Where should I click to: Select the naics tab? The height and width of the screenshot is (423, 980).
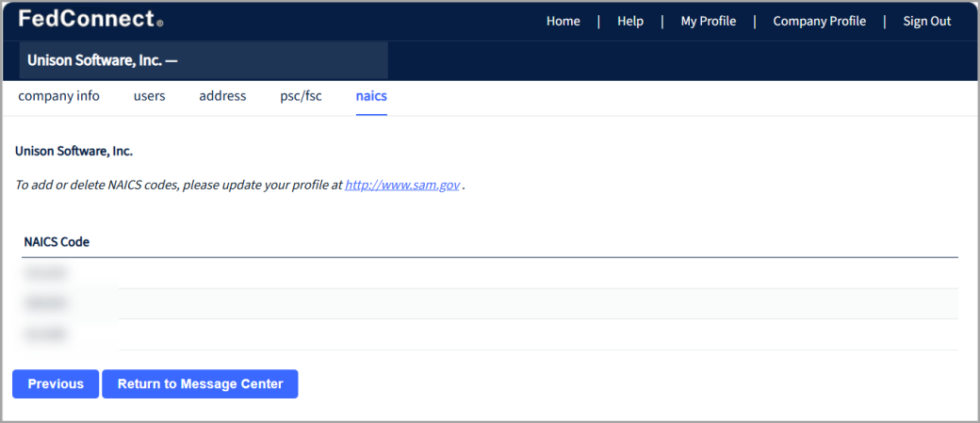click(371, 96)
